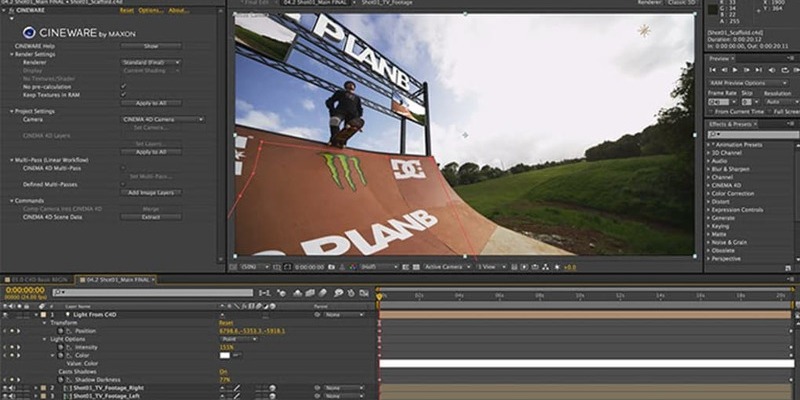This screenshot has width=800, height=400.
Task: Select the Preview panel tab
Action: [721, 59]
